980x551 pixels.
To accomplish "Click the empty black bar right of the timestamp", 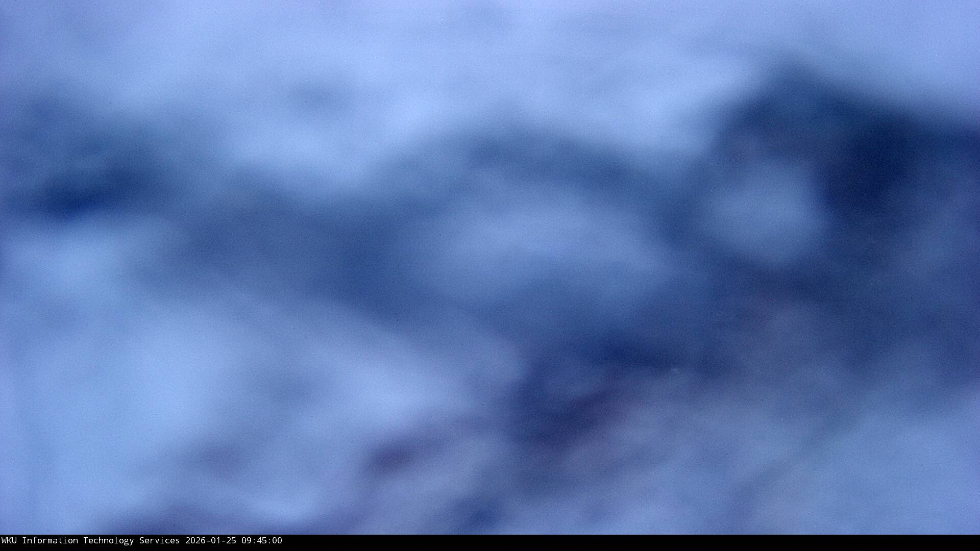I will pos(612,542).
